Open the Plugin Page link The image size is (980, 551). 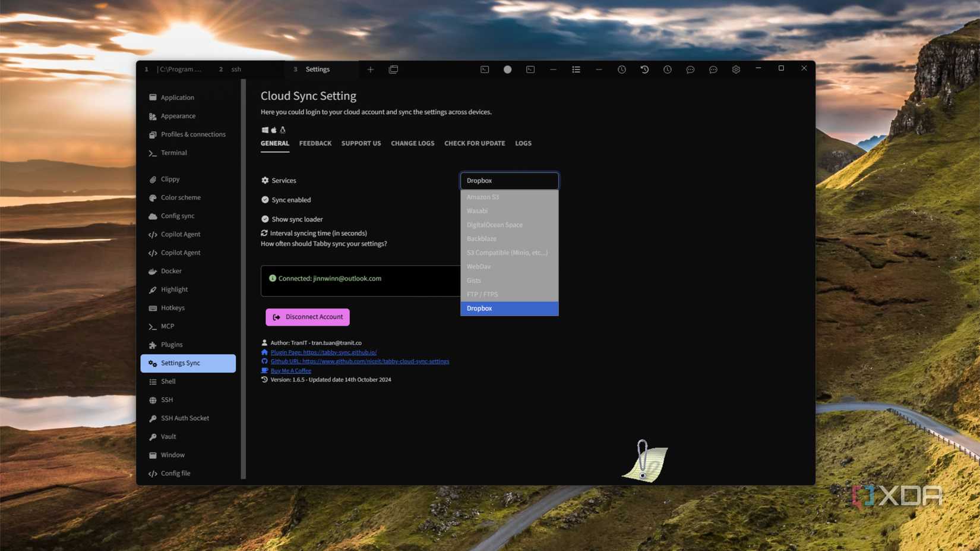pos(324,352)
